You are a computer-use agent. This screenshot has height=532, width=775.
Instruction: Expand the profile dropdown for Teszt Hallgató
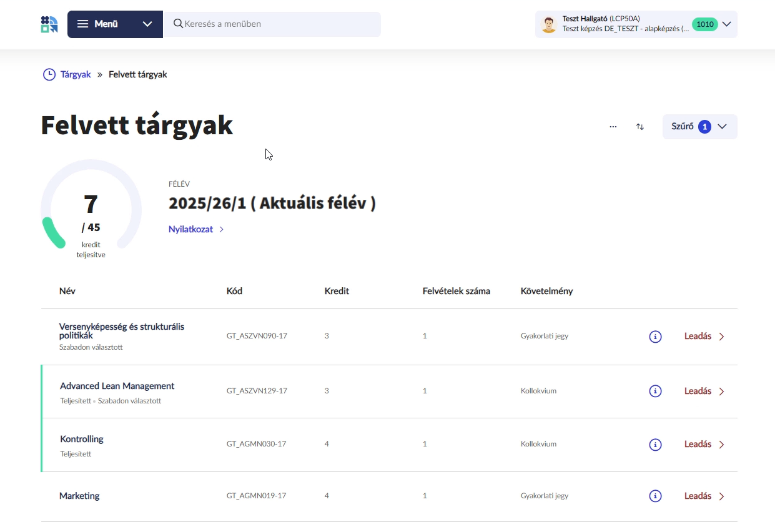(726, 24)
